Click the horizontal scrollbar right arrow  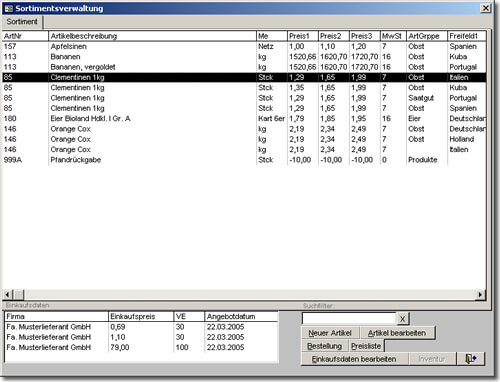[480, 295]
